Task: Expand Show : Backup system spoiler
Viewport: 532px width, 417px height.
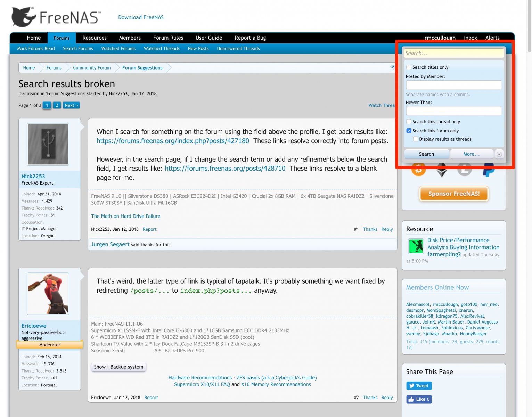Action: tap(118, 367)
